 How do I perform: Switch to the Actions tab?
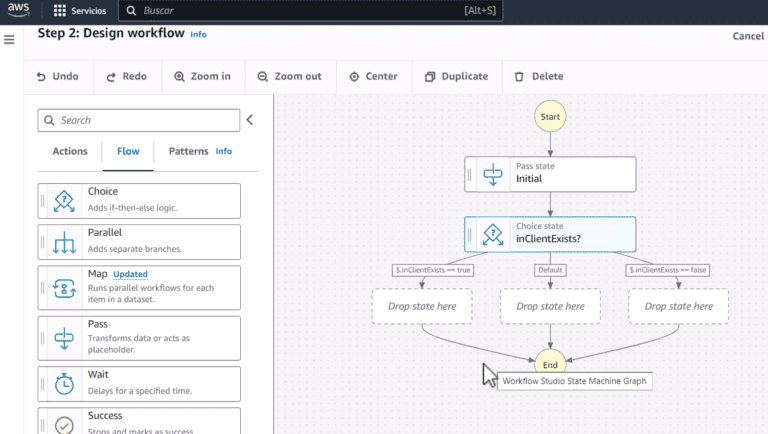(x=70, y=151)
